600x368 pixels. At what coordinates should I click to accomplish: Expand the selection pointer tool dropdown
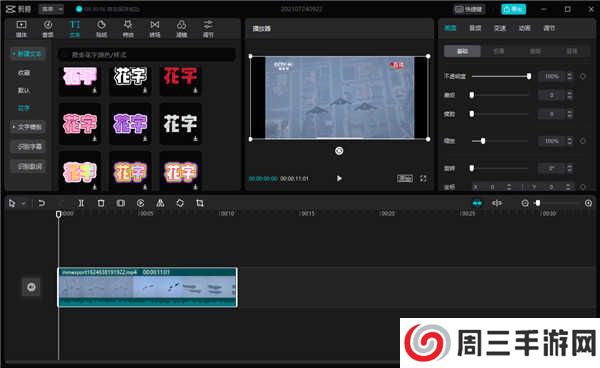(23, 204)
